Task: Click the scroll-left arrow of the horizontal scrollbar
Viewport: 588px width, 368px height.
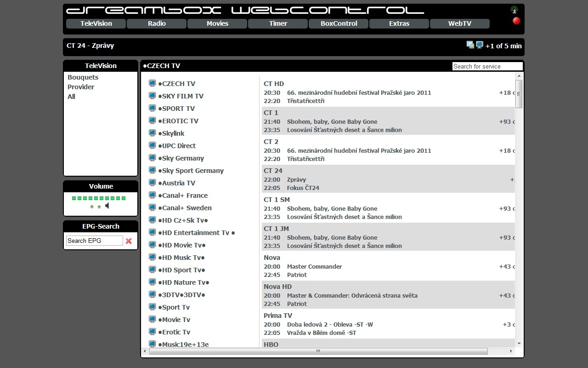Action: (145, 351)
